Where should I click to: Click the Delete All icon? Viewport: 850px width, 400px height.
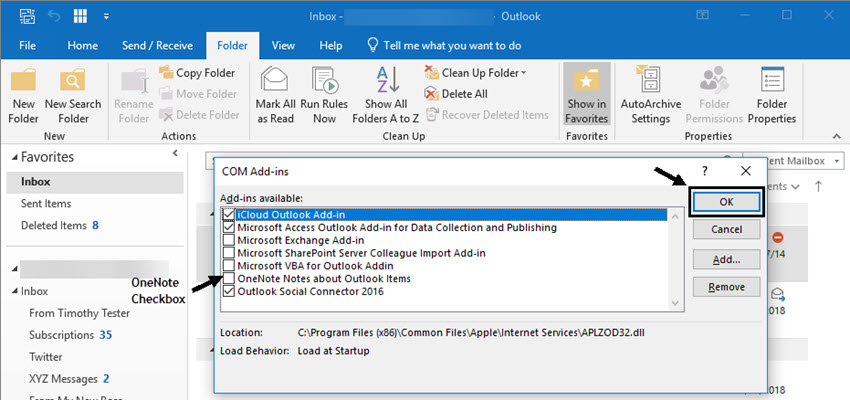(x=432, y=94)
